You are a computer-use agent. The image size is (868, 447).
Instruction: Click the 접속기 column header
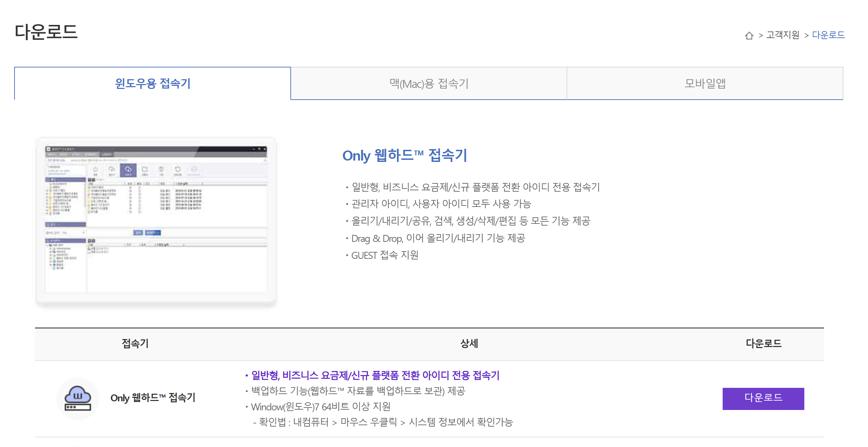135,344
